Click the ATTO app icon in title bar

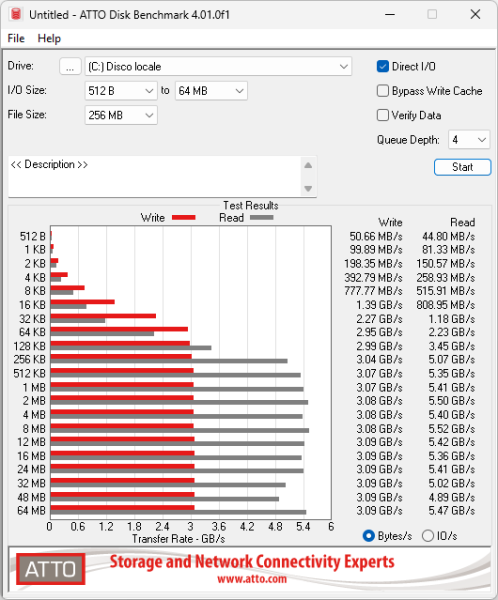pyautogui.click(x=16, y=14)
